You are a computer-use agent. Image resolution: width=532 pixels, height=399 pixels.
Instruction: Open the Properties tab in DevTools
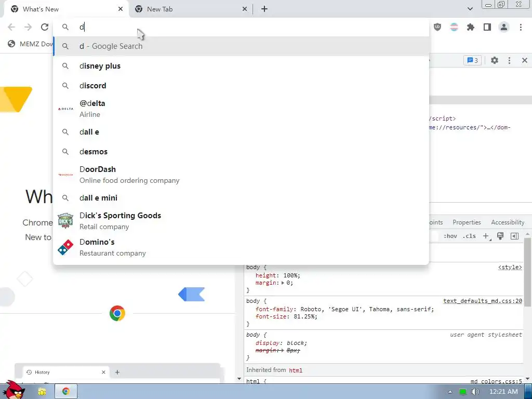click(x=467, y=222)
